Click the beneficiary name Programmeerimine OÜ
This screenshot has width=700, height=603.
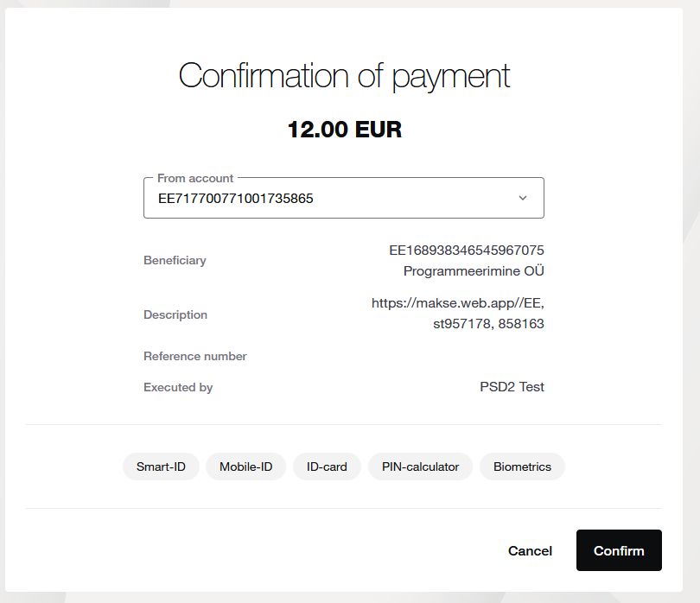[x=474, y=270]
